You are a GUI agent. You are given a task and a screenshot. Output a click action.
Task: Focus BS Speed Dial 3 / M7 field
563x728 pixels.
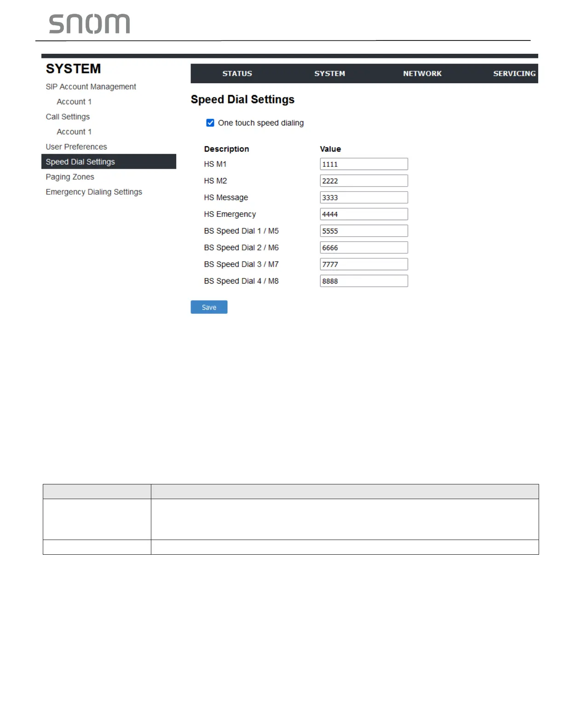click(x=364, y=264)
